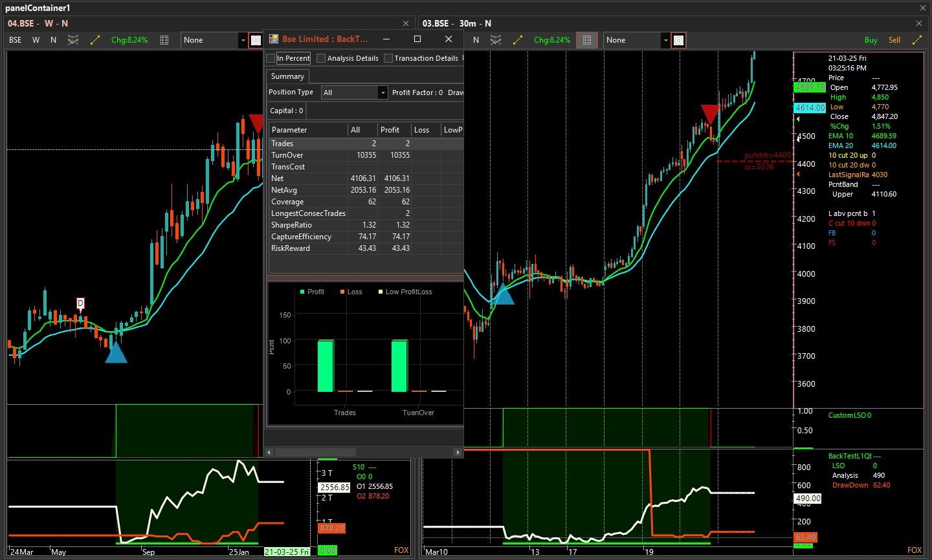The image size is (932, 560).
Task: Click the orange Loss legend swatch
Action: [x=342, y=292]
